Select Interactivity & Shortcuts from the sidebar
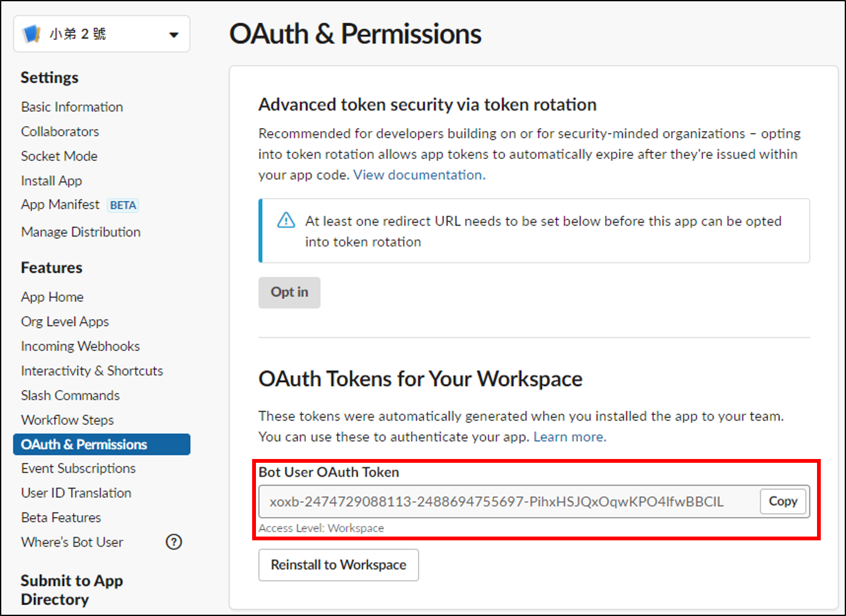This screenshot has height=616, width=846. tap(92, 371)
